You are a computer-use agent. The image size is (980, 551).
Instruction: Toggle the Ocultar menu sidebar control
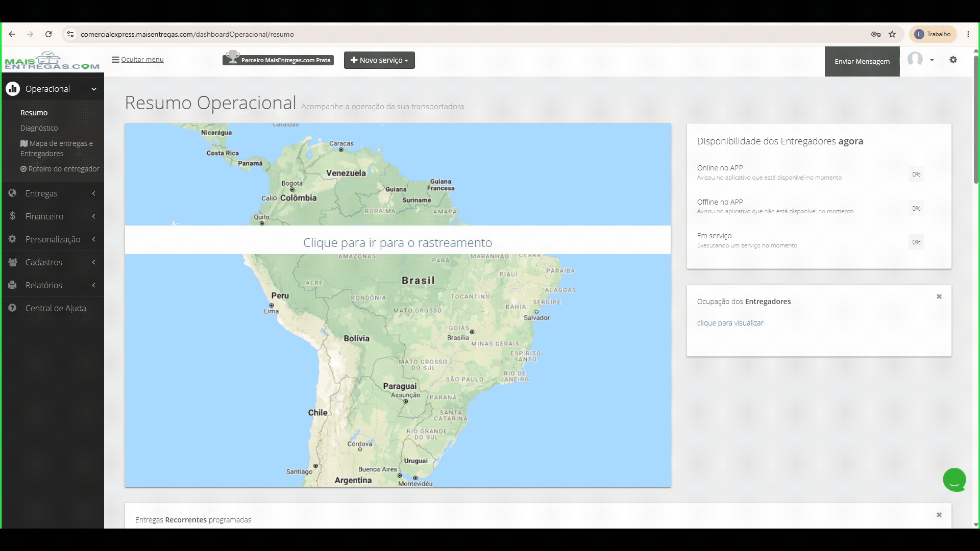tap(138, 60)
